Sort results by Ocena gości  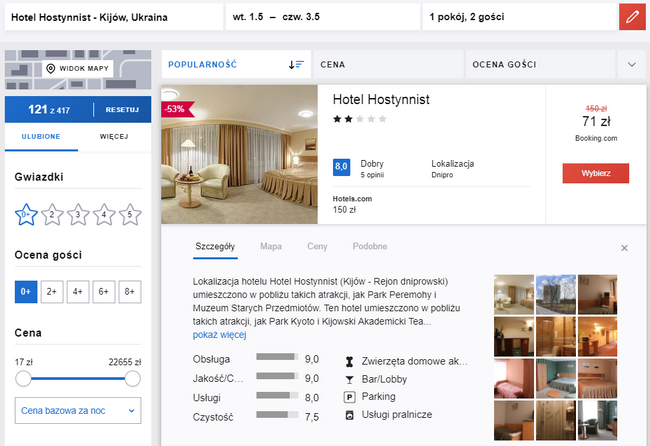[541, 64]
